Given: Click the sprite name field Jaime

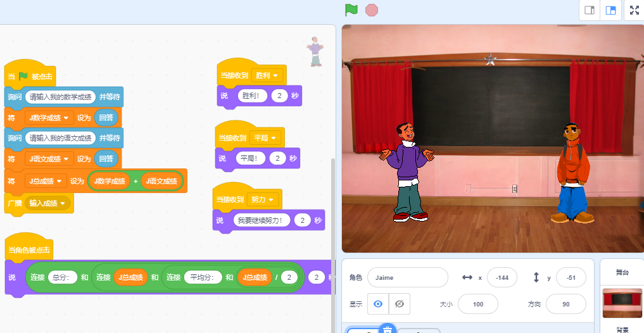Looking at the screenshot, I should pyautogui.click(x=407, y=277).
